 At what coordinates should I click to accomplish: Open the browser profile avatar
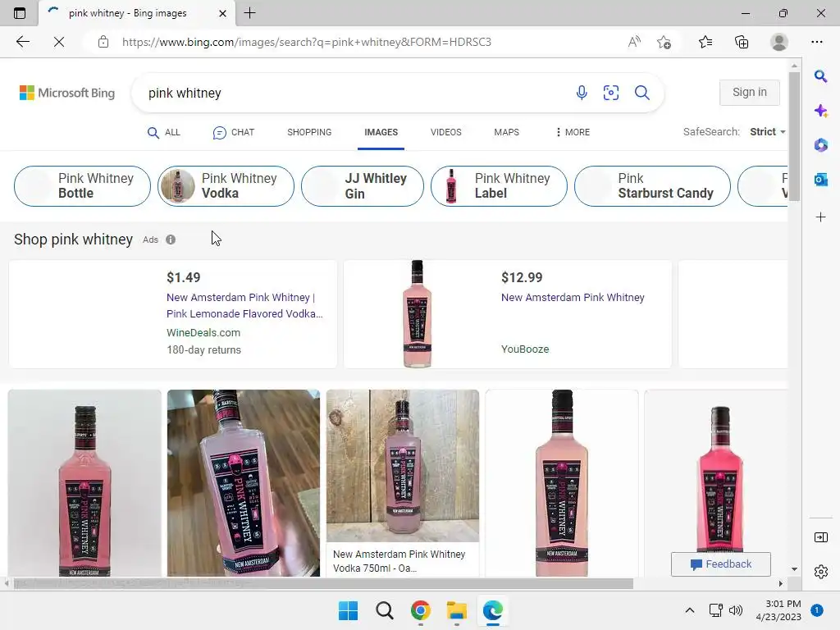[778, 42]
